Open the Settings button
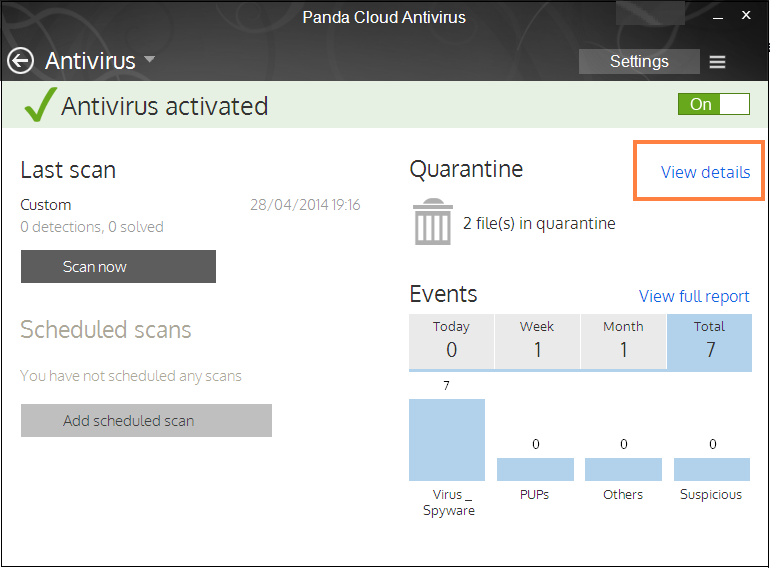 point(639,61)
